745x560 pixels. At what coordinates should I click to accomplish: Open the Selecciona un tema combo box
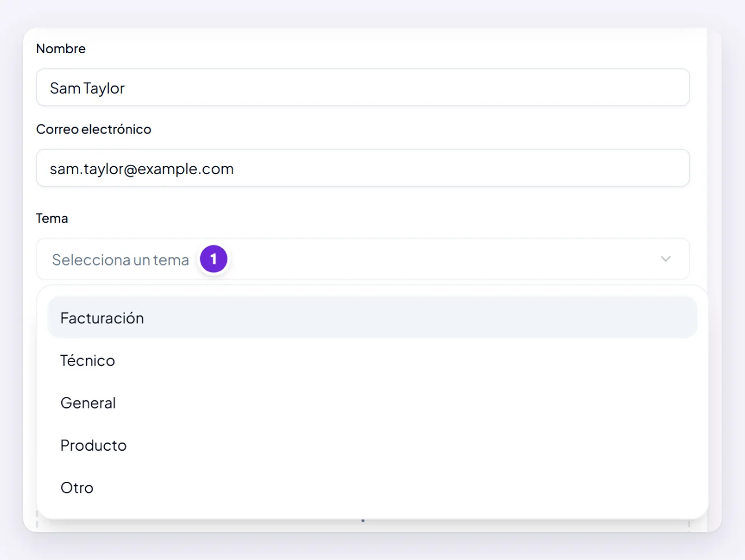(x=363, y=259)
